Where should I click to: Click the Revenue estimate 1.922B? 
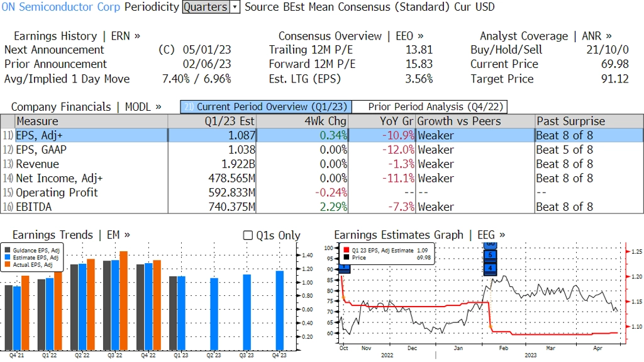pyautogui.click(x=238, y=164)
